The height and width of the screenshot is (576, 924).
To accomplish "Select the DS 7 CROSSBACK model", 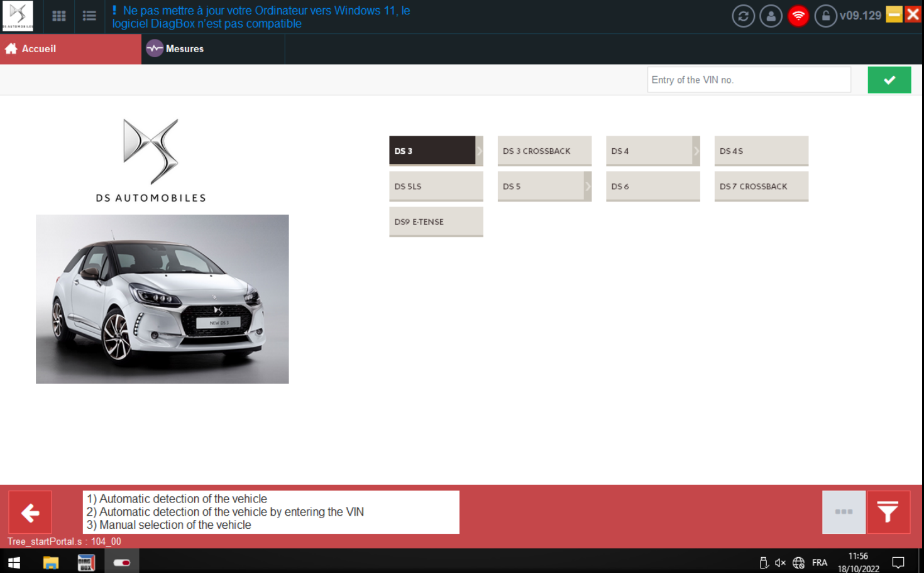I will pos(761,187).
